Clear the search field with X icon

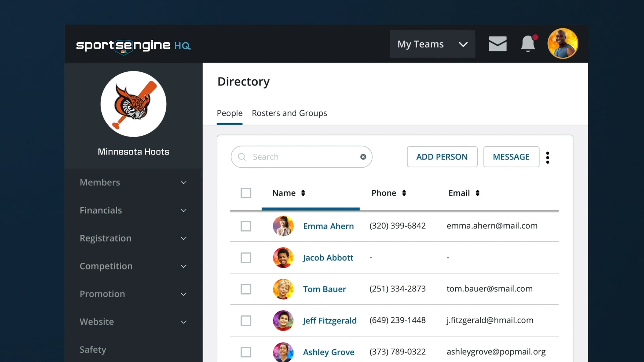(363, 157)
